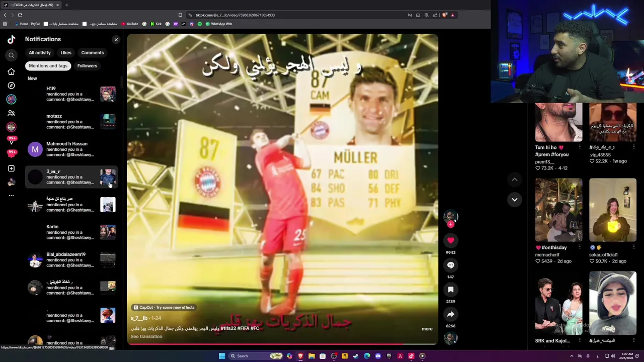
Task: Follow creator using red plus badge
Action: pos(451,224)
